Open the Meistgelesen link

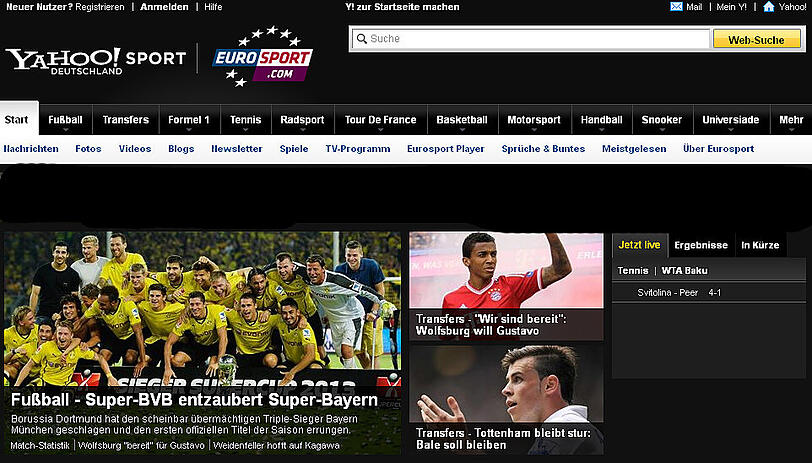coord(634,149)
